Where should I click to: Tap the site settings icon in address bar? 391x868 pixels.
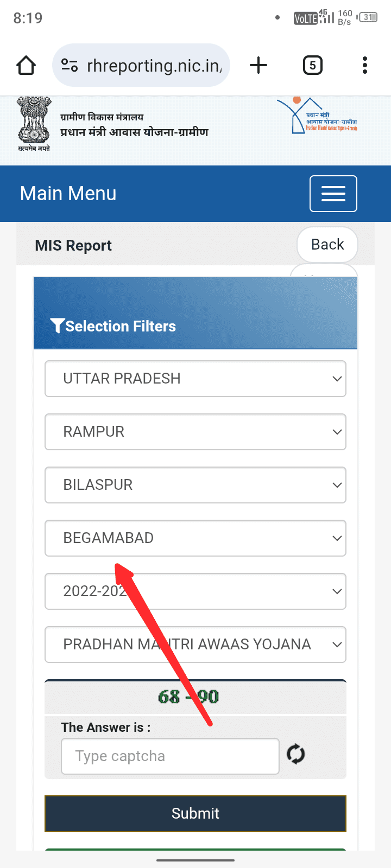point(70,66)
